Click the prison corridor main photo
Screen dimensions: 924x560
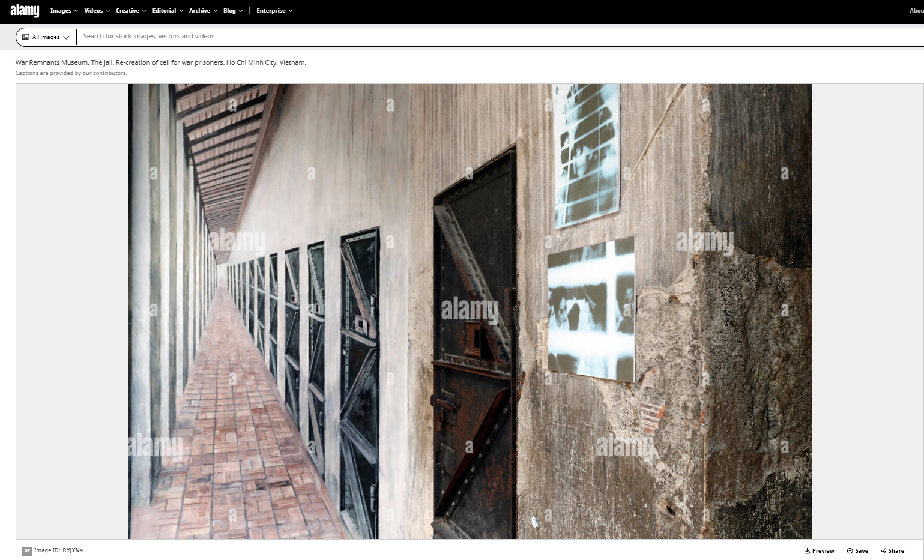click(x=470, y=311)
